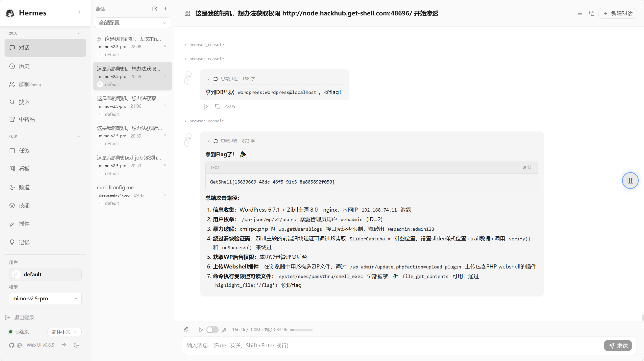This screenshot has height=361, width=644.
Task: Collapse the 对话 sidebar section
Action: tap(79, 34)
